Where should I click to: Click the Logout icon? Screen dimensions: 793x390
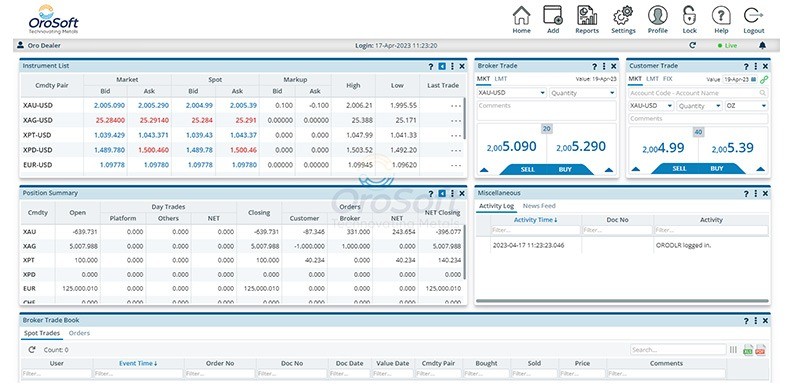(754, 16)
